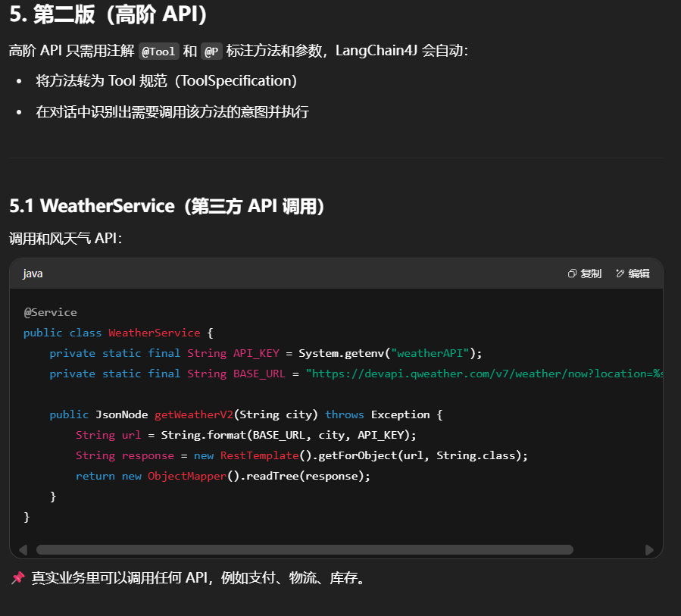Click the qweather URL string in code
The width and height of the screenshot is (681, 616).
click(x=485, y=374)
